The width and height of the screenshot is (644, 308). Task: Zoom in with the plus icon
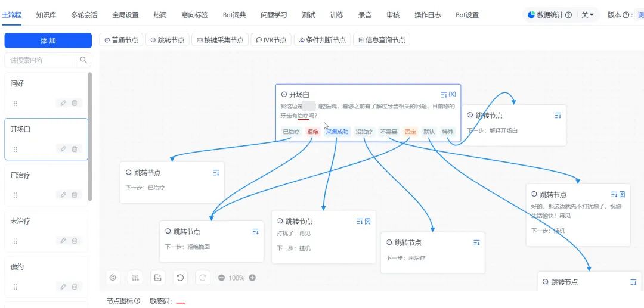click(252, 278)
